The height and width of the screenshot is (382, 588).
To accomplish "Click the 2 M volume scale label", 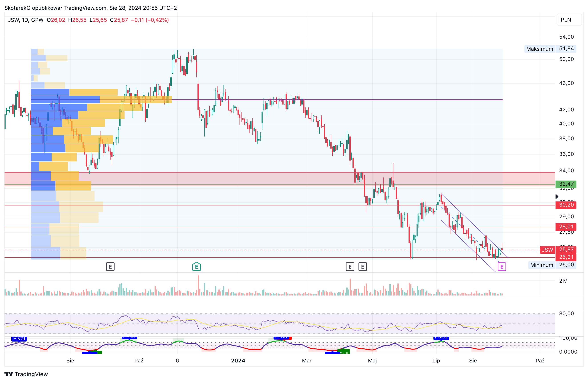I will pyautogui.click(x=563, y=281).
